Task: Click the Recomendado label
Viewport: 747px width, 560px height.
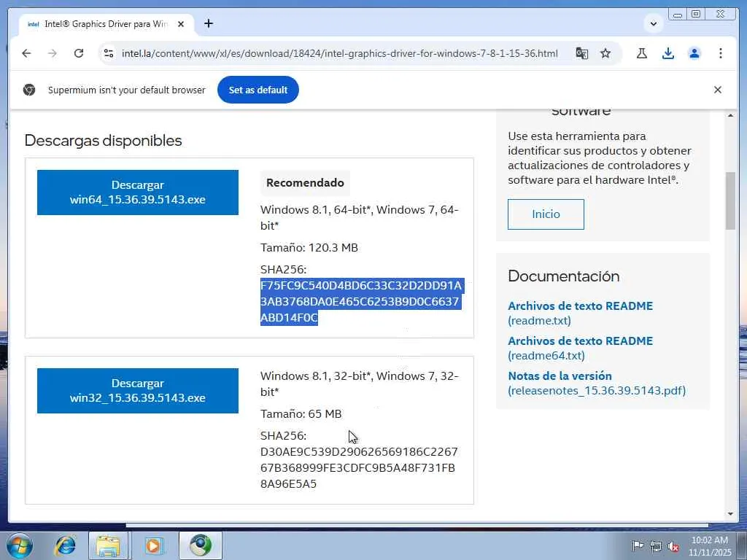Action: coord(305,183)
